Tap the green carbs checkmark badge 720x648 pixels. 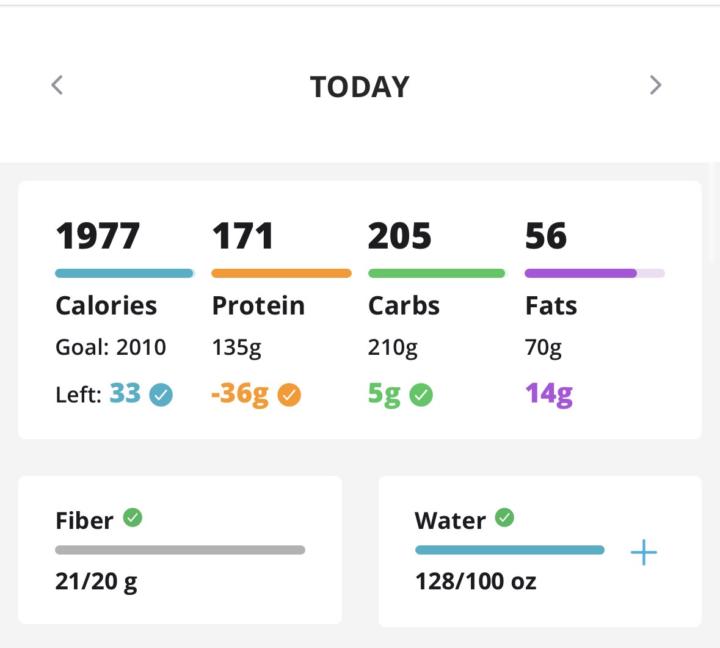421,395
